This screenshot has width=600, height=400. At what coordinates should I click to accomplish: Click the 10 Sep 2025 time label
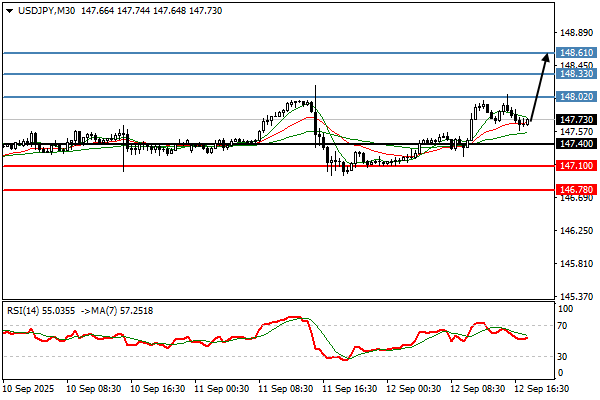click(29, 389)
